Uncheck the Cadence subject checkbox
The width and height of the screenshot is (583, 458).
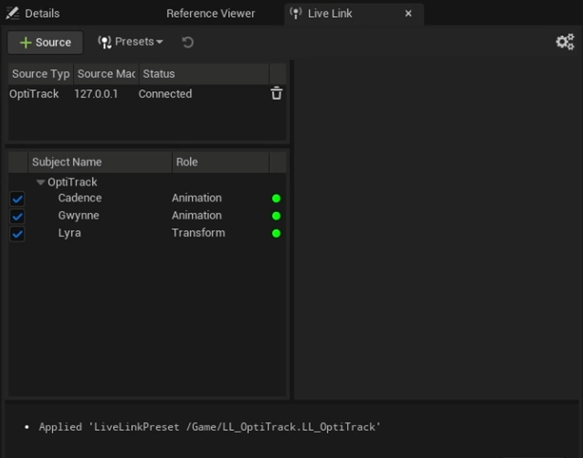17,199
